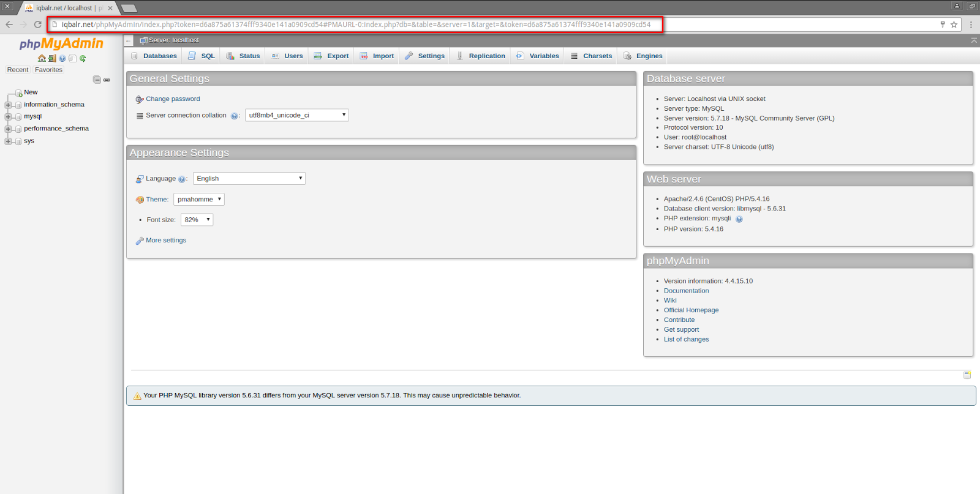Image resolution: width=980 pixels, height=494 pixels.
Task: Open phpMyAdmin documentation blue help icon in sidebar
Action: click(62, 58)
